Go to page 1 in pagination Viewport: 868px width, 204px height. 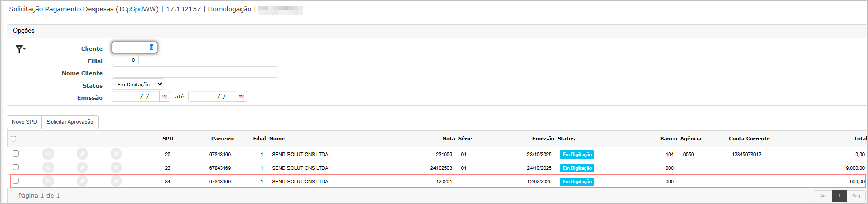(x=839, y=196)
